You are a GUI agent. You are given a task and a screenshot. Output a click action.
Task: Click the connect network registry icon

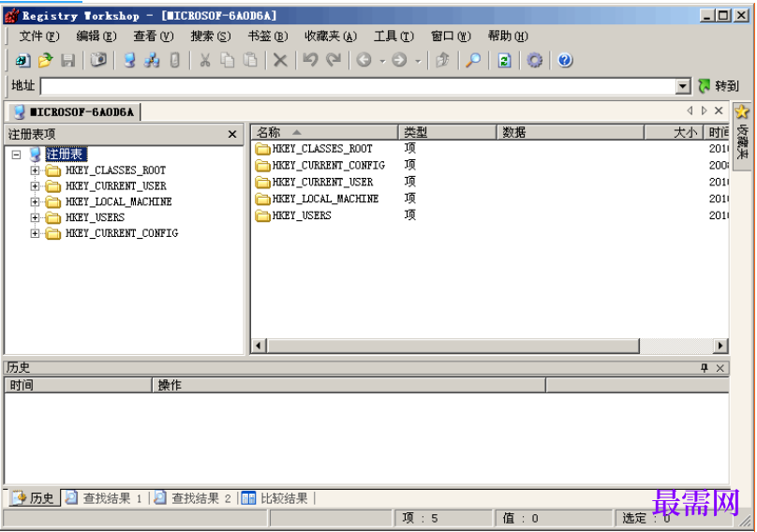[x=152, y=60]
